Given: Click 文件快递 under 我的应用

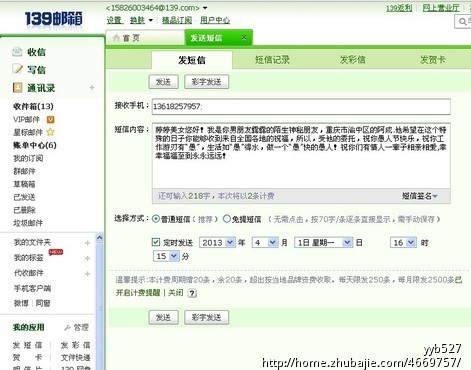Looking at the screenshot, I should click(76, 358).
